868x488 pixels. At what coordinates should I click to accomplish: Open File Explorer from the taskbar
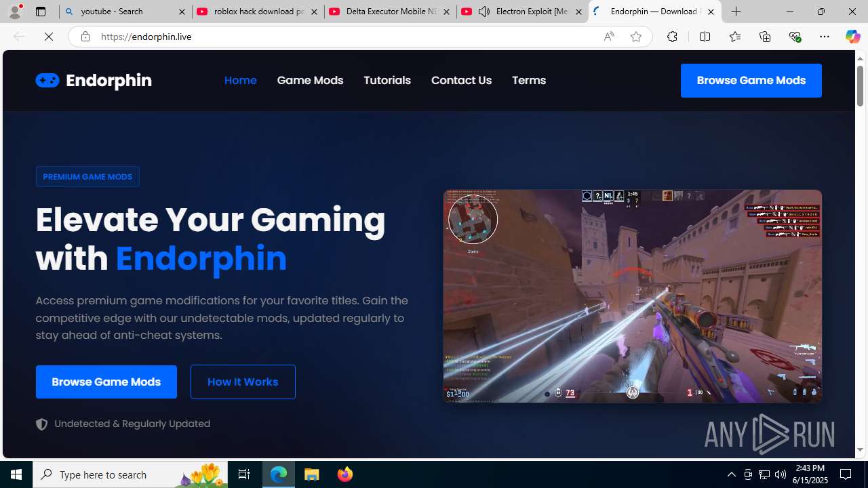312,474
